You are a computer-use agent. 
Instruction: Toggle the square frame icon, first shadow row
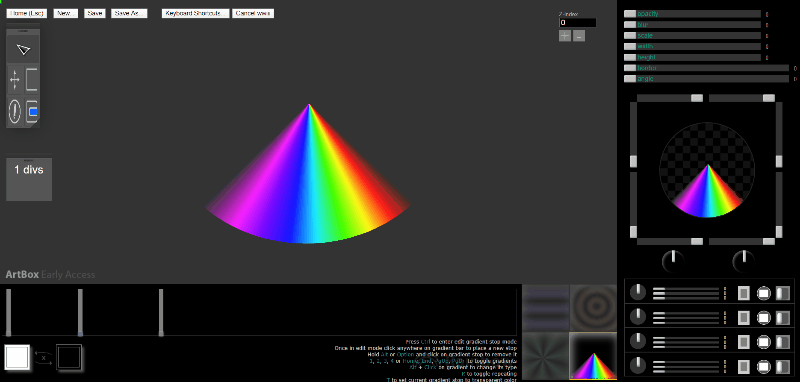point(744,293)
